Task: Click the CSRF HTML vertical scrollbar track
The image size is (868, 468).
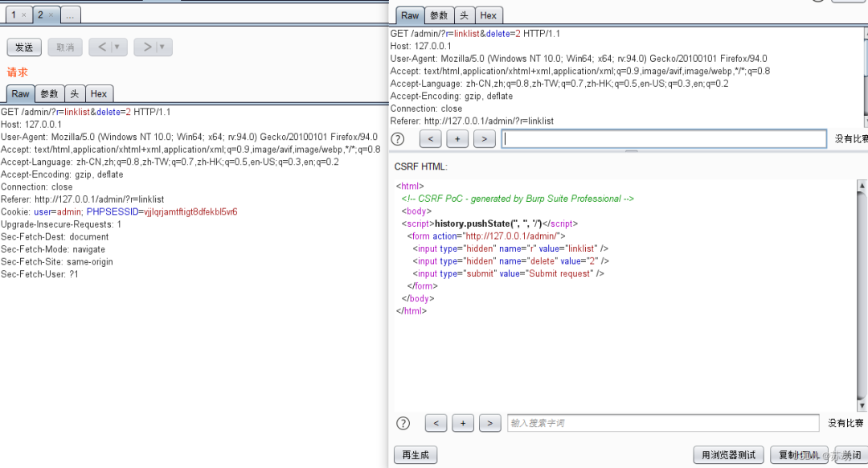Action: [862, 296]
